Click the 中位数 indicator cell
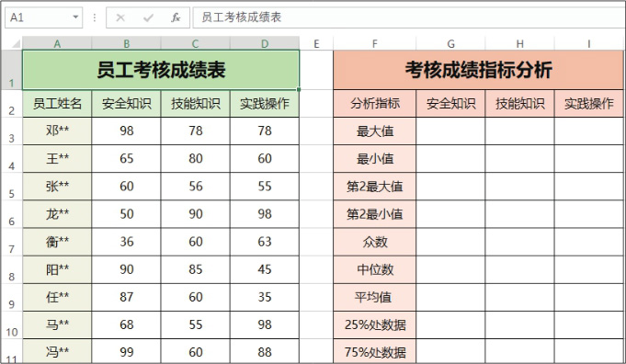 (374, 270)
